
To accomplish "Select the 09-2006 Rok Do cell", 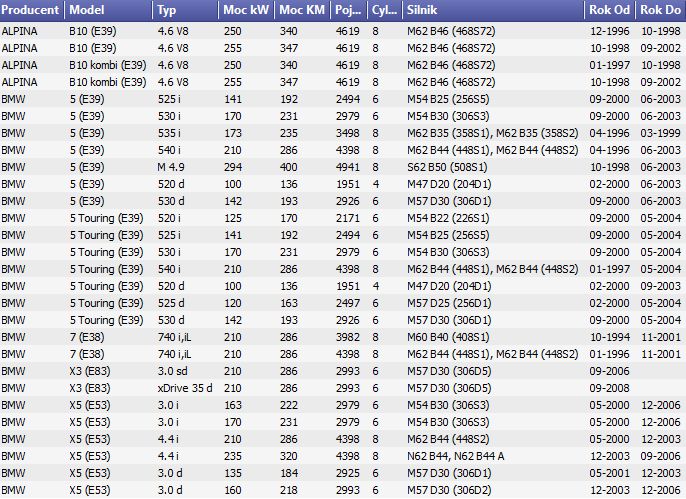I will (661, 456).
